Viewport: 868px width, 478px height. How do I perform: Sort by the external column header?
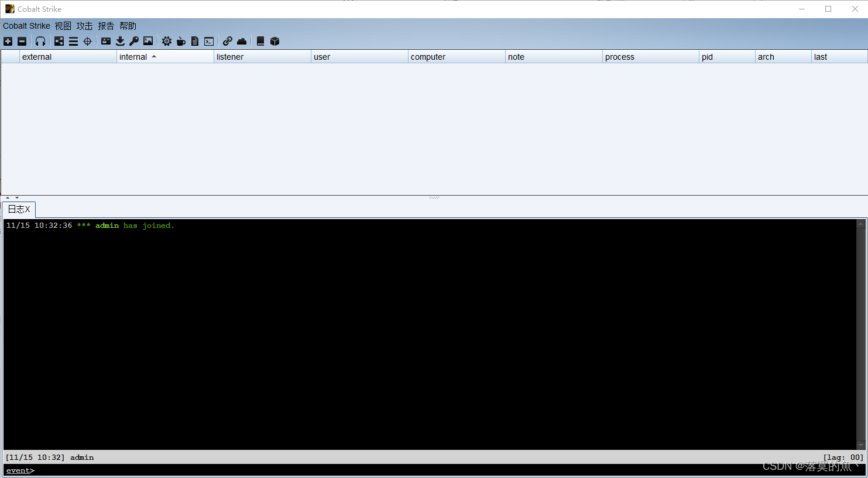[x=68, y=57]
